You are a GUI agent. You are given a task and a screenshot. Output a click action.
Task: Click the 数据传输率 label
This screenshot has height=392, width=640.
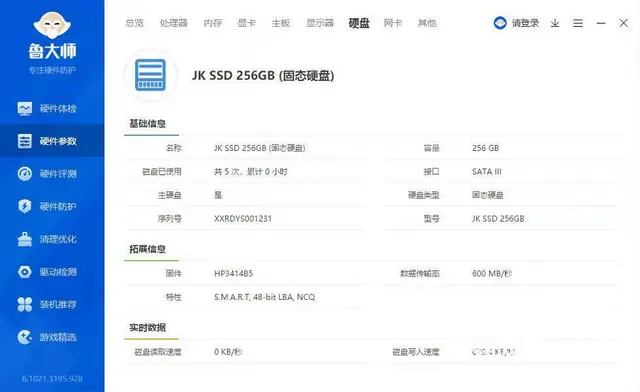(420, 273)
